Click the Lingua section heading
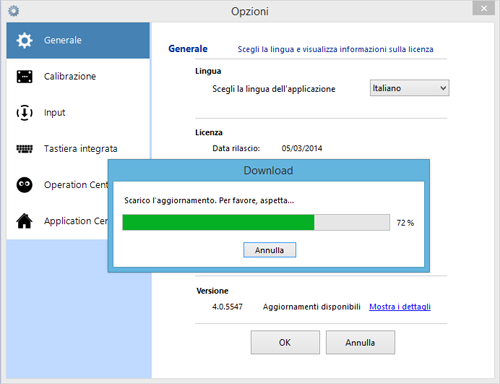Image resolution: width=500 pixels, height=384 pixels. point(208,71)
